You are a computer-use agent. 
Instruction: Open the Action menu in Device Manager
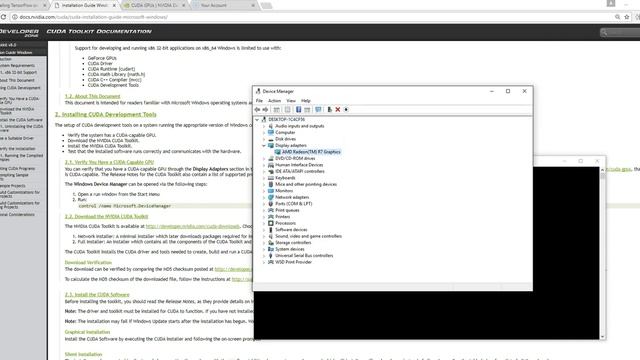tap(274, 101)
